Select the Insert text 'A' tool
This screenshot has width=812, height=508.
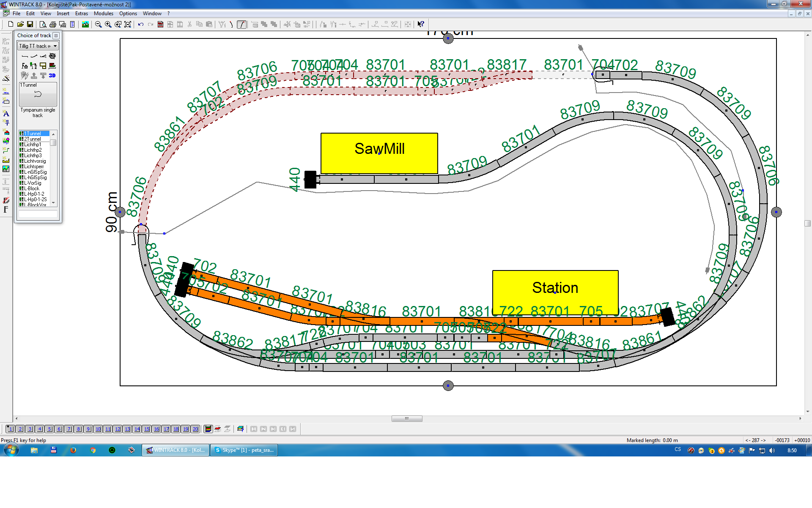click(6, 113)
